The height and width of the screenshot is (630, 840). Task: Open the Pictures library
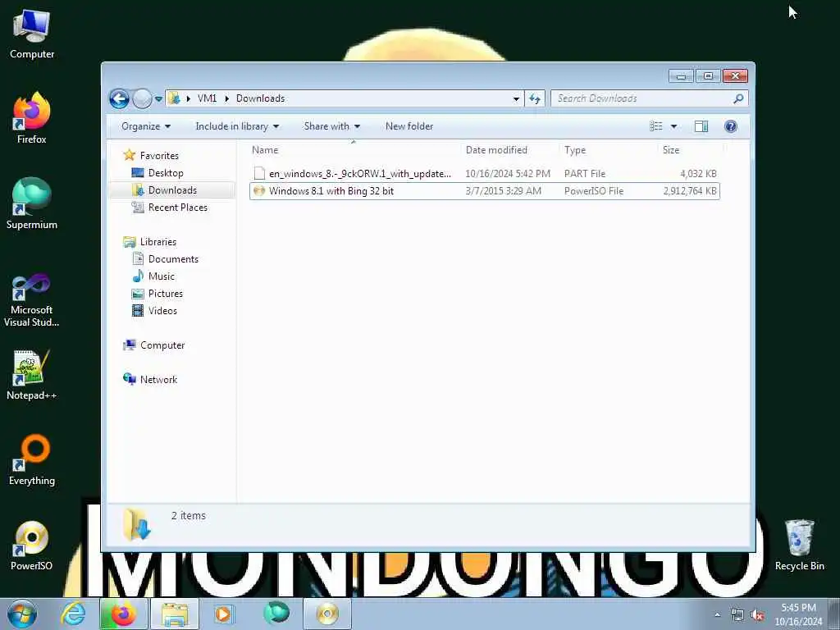[x=157, y=293]
